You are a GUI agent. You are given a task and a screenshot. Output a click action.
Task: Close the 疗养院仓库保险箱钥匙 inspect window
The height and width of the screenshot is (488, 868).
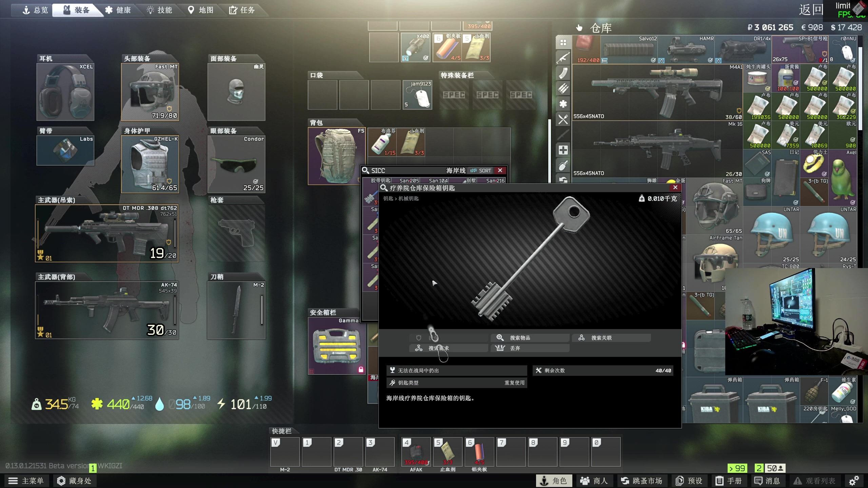675,187
